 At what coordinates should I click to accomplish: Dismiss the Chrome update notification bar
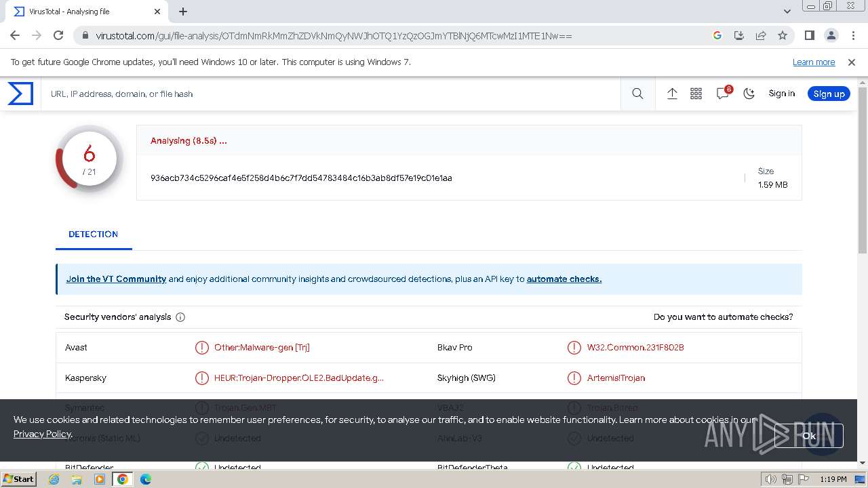click(x=852, y=62)
